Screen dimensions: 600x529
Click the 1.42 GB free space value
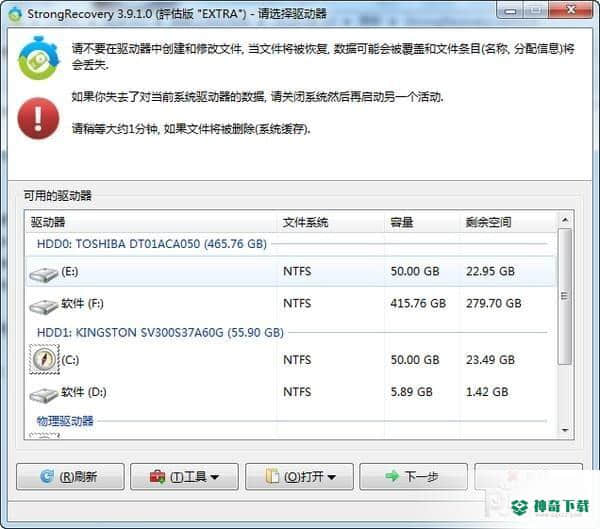[x=487, y=392]
